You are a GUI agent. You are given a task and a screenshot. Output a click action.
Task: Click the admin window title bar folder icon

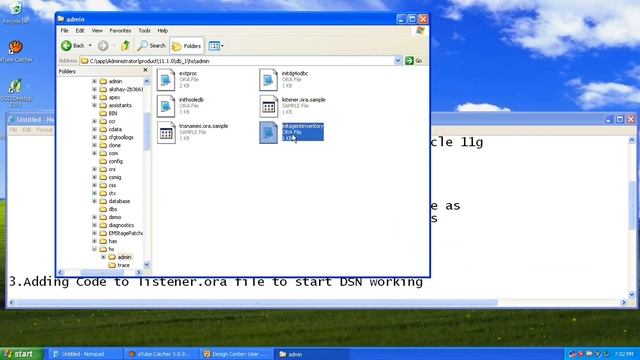click(x=61, y=19)
